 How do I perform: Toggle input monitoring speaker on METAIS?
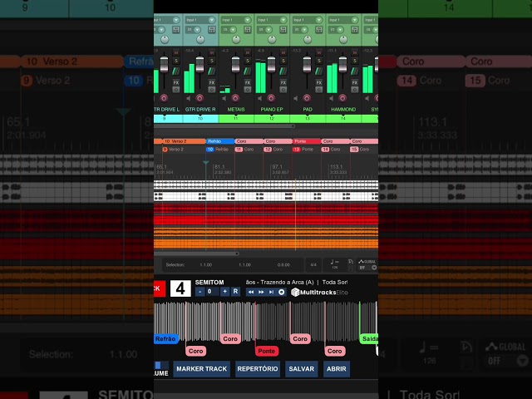click(224, 98)
